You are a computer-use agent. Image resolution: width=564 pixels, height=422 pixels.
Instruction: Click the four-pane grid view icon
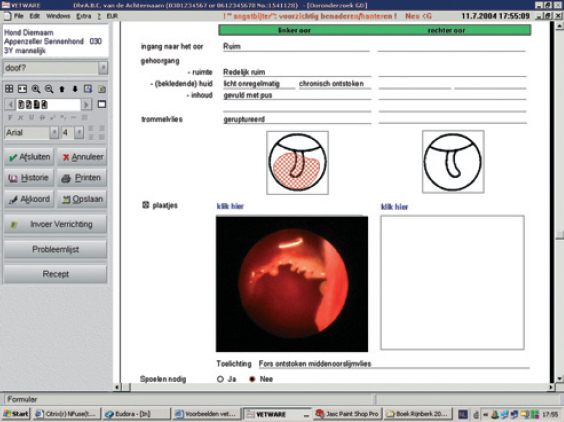point(9,89)
